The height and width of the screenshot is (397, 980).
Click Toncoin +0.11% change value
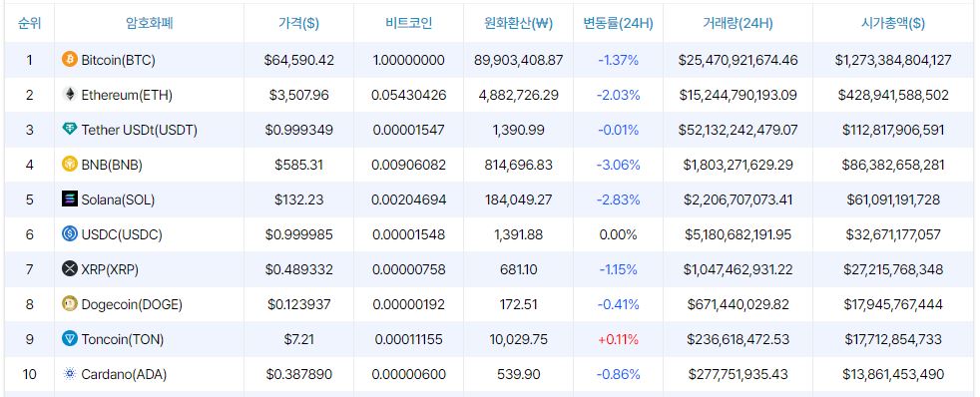coord(618,340)
